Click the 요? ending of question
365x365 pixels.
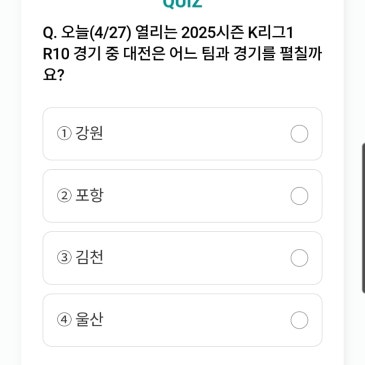(53, 76)
